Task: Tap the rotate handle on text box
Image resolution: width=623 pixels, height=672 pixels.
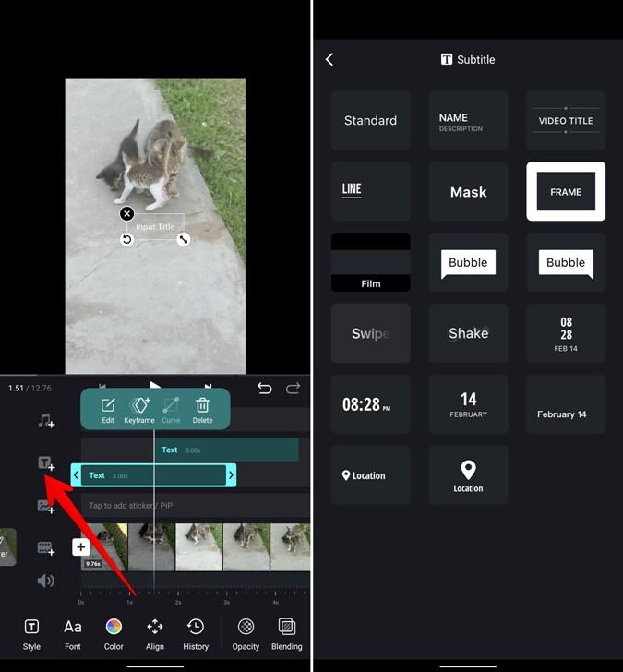Action: [x=126, y=239]
